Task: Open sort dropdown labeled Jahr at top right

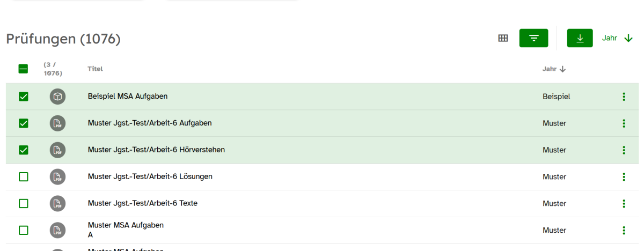Action: tap(617, 38)
